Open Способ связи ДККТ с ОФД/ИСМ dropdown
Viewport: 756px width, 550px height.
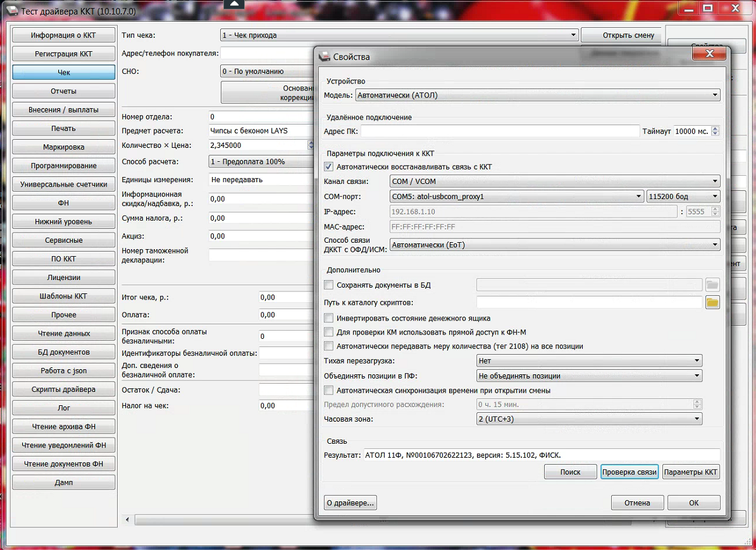555,245
